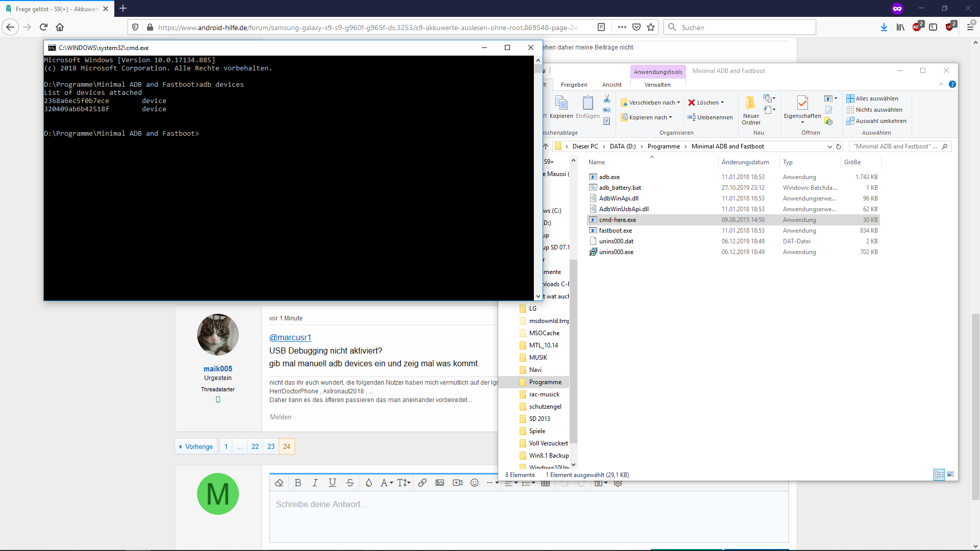This screenshot has width=980, height=551.
Task: Reload the current browser page
Action: [x=43, y=27]
